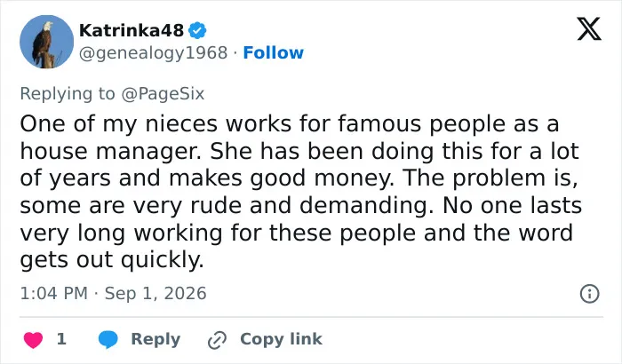Like the tweet with the heart icon
Screen dimensions: 622x364
(34, 339)
